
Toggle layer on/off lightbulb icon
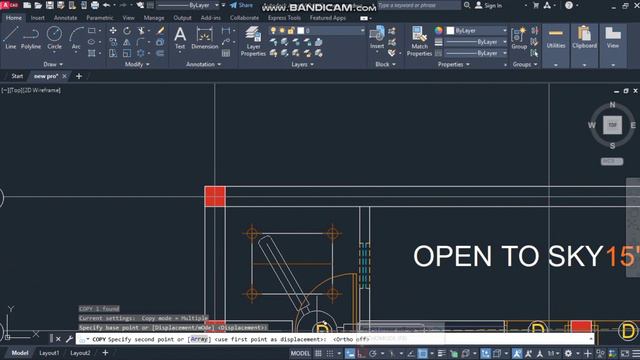point(273,31)
